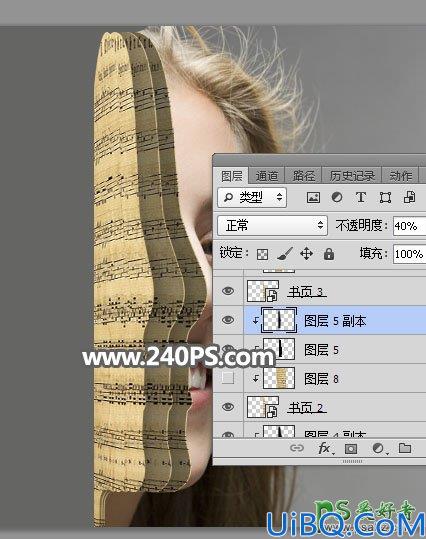Toggle lock image pixels brush icon
426x539 pixels.
click(285, 254)
